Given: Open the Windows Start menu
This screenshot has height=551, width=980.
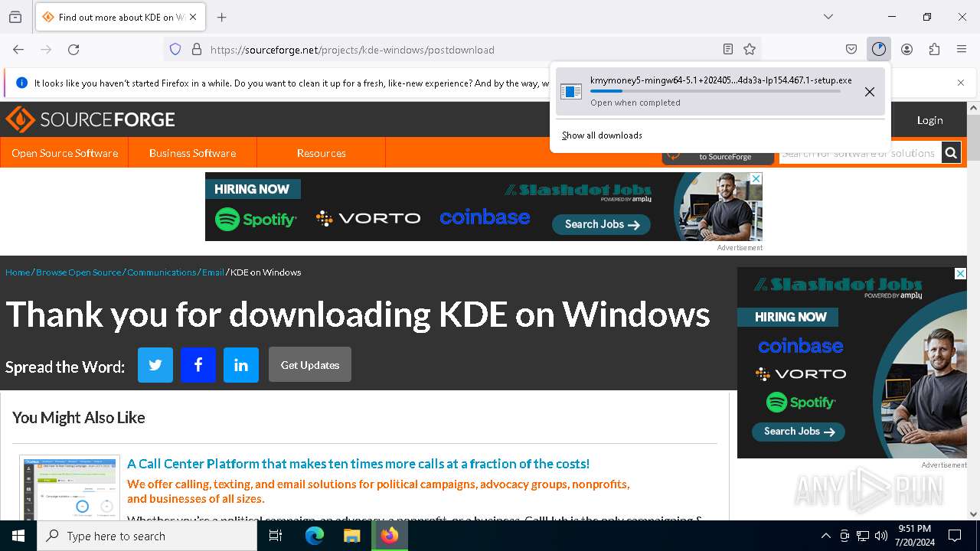Looking at the screenshot, I should click(18, 536).
